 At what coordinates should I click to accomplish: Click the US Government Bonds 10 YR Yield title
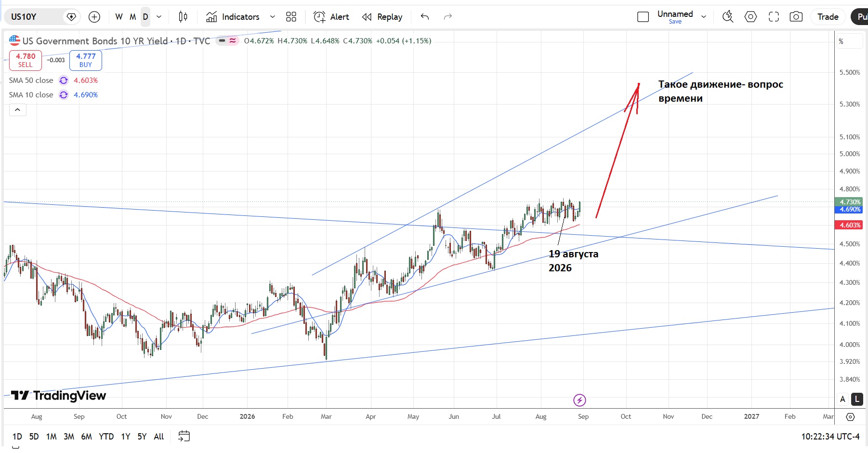(x=95, y=41)
